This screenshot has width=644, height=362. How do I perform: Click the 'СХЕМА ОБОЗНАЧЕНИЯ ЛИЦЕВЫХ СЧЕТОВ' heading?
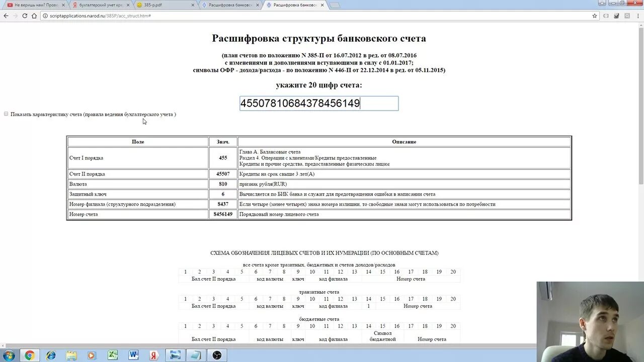(x=324, y=253)
